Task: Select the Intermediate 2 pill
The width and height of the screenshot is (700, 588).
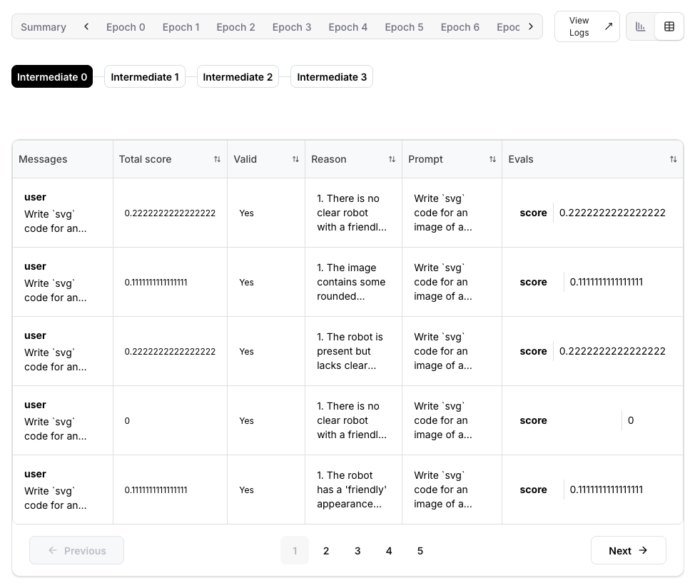Action: 238,76
